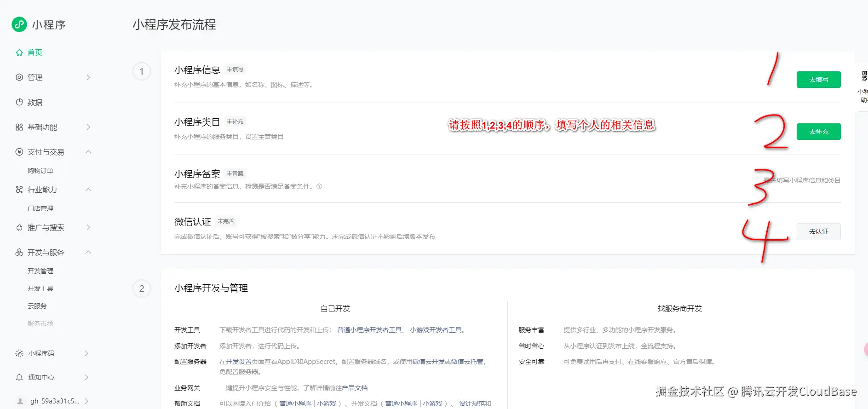Open 云服务 submenu item
The image size is (868, 409).
point(37,306)
